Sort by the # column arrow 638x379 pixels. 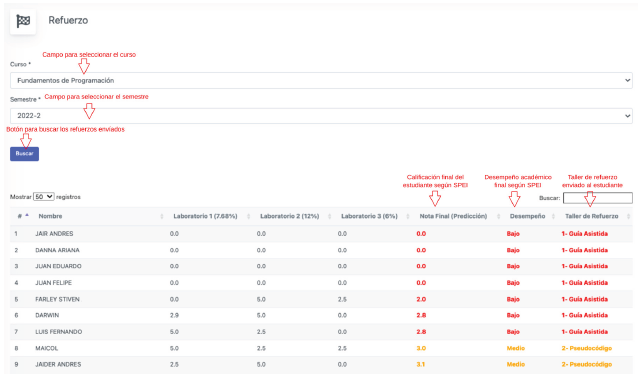point(27,215)
